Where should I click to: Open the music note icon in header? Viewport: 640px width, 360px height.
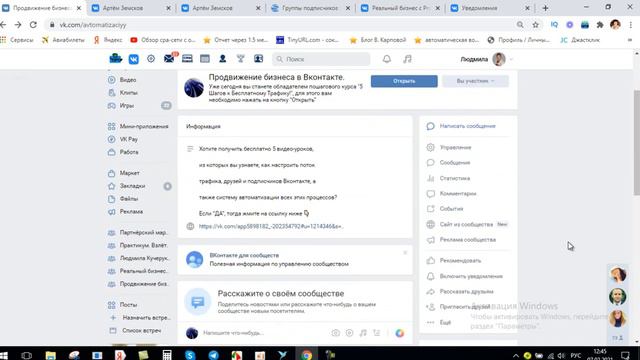pyautogui.click(x=407, y=59)
